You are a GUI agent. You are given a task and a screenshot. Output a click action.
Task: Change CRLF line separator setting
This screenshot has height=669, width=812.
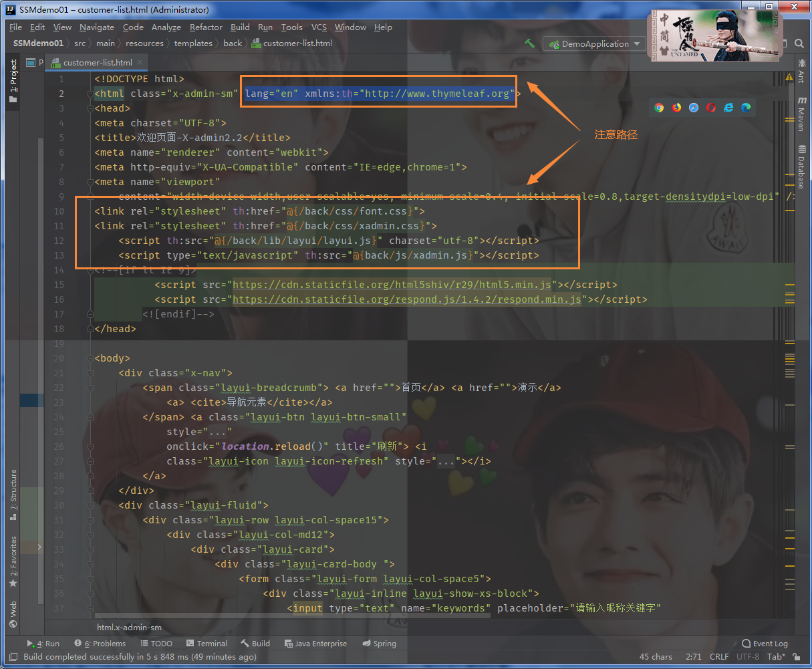point(719,657)
